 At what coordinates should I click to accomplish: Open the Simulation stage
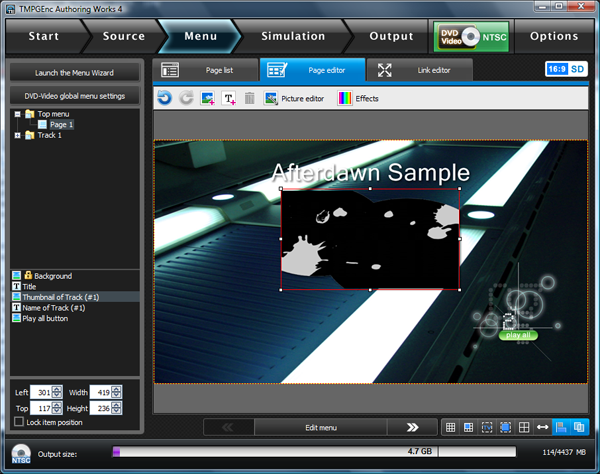293,36
